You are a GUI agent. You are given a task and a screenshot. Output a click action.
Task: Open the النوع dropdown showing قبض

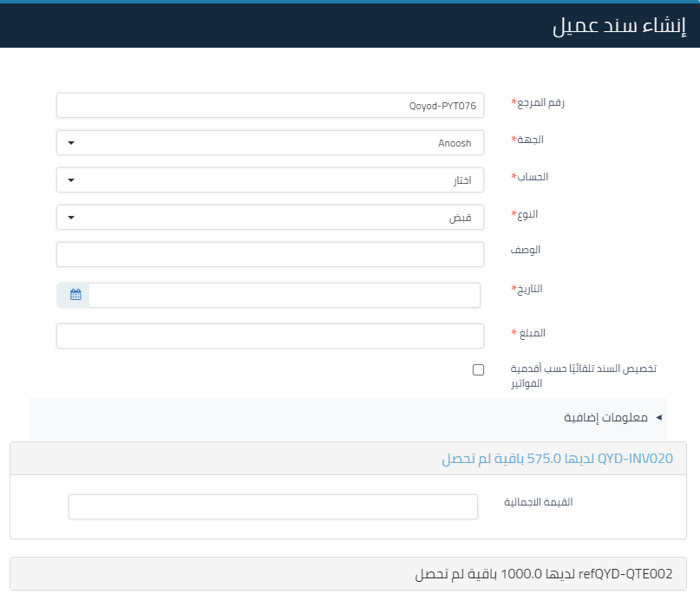(269, 217)
